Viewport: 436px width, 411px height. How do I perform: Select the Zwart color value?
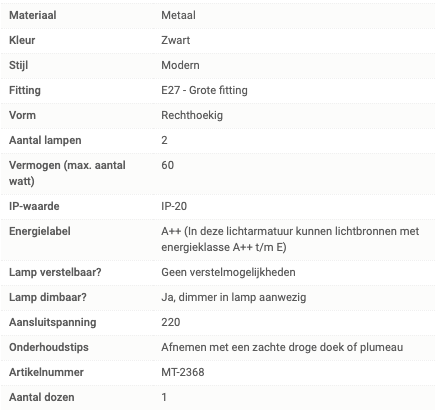tap(176, 40)
